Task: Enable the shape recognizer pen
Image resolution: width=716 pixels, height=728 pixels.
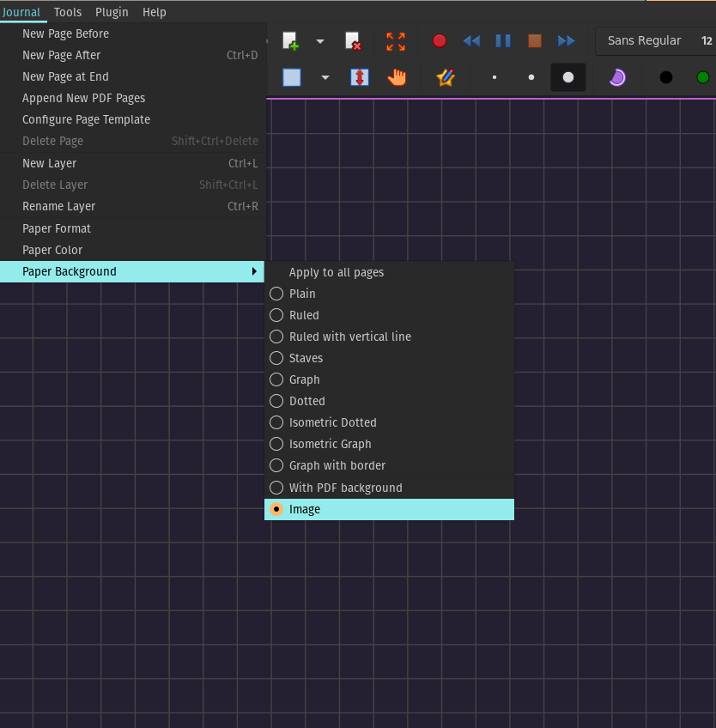Action: [x=445, y=76]
